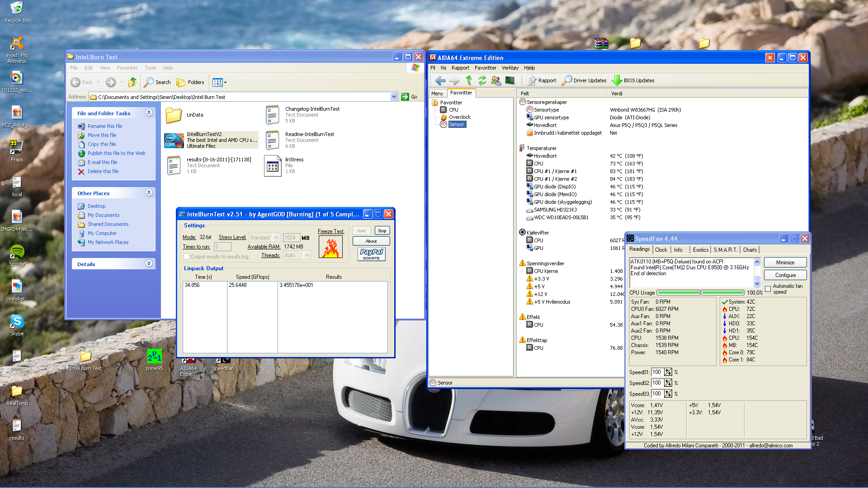Expand the Details panel
This screenshot has height=488, width=868.
(149, 263)
